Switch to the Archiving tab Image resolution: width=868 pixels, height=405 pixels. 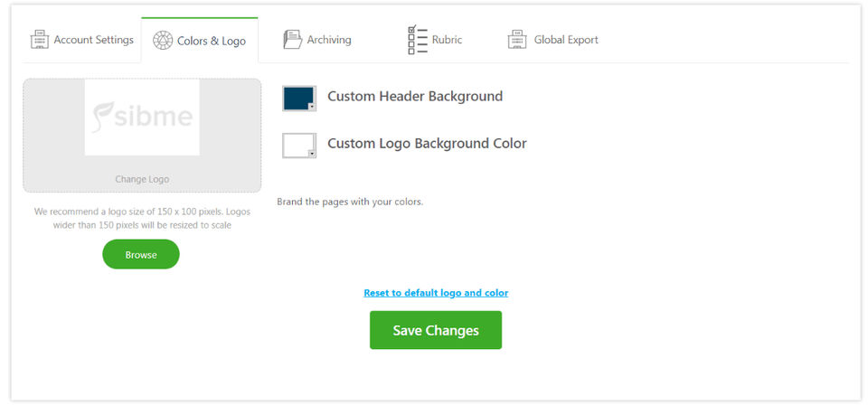tap(316, 40)
